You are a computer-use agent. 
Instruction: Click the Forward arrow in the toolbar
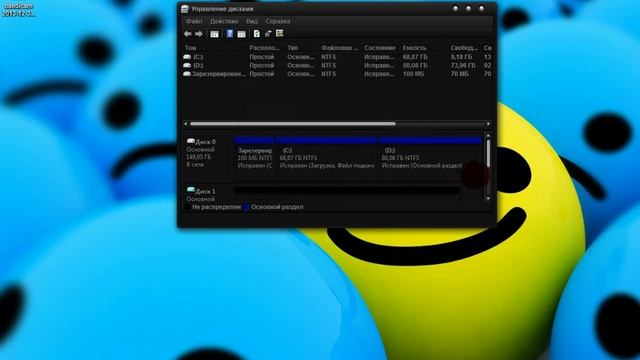tap(199, 34)
